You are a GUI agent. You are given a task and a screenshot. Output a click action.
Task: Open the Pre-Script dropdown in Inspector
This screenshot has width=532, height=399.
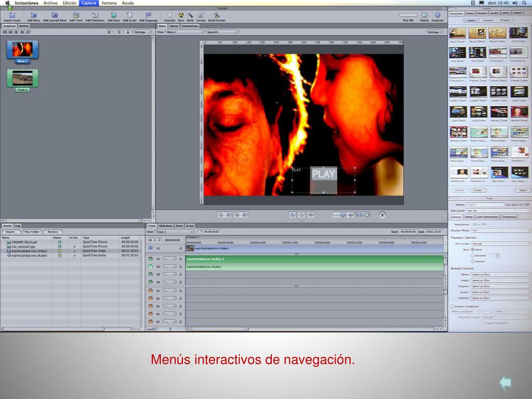[500, 244]
